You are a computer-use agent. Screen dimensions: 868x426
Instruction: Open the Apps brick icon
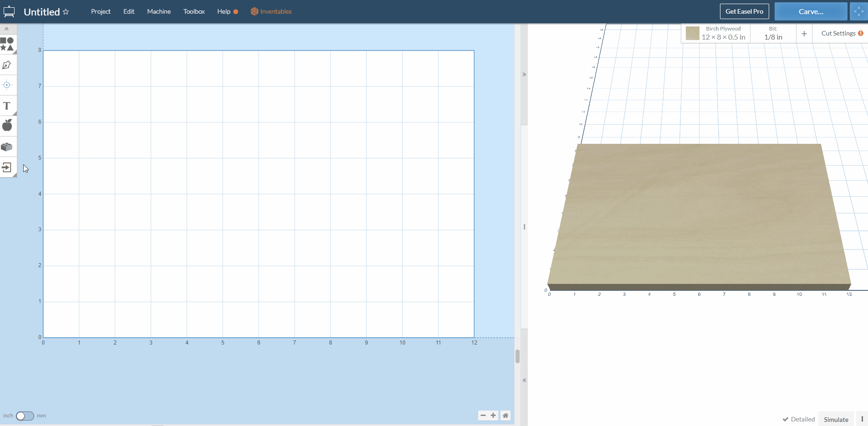7,147
